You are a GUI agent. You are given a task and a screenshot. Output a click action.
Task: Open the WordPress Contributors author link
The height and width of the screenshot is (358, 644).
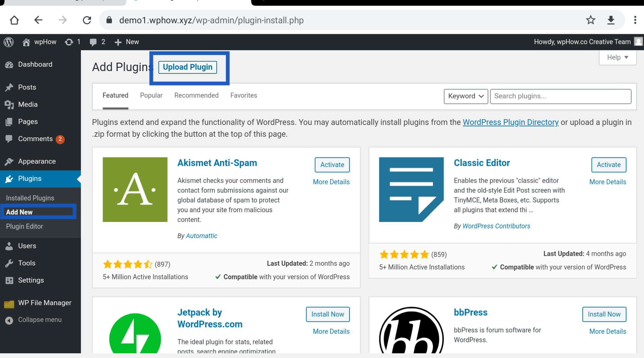[496, 226]
